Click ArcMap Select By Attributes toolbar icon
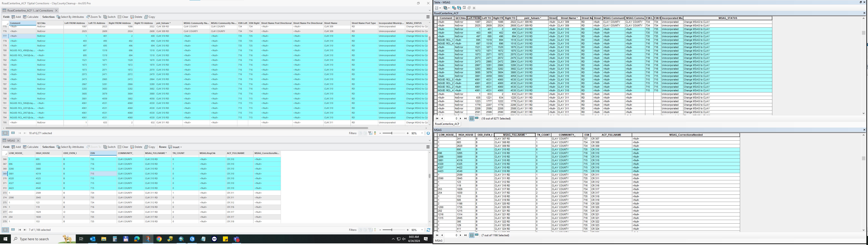The image size is (868, 245). pyautogui.click(x=454, y=8)
